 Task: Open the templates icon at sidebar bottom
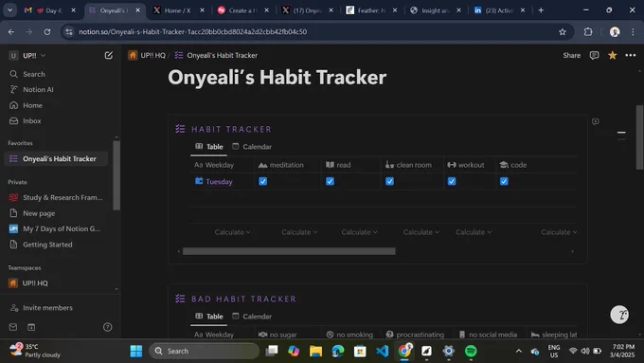(x=31, y=327)
